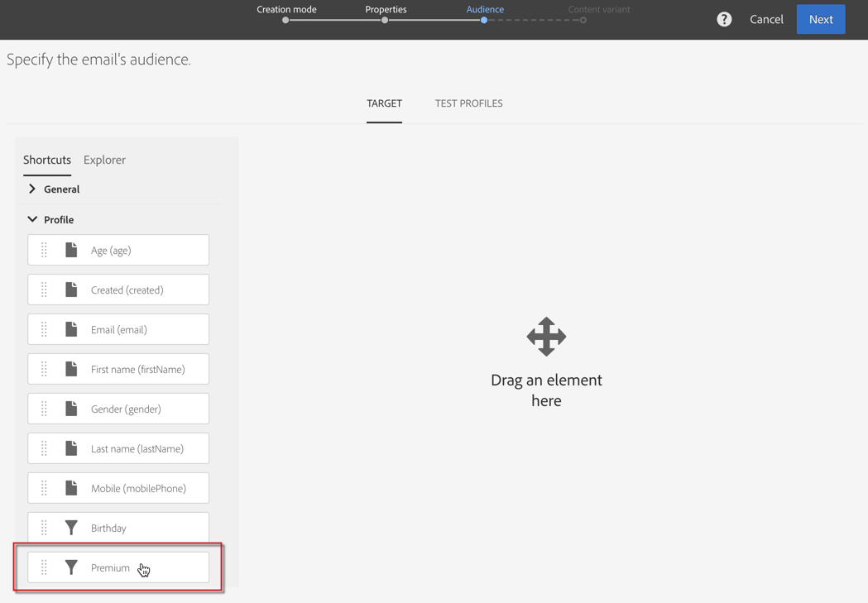Click the drag handle of Created row
This screenshot has width=868, height=603.
pos(45,290)
